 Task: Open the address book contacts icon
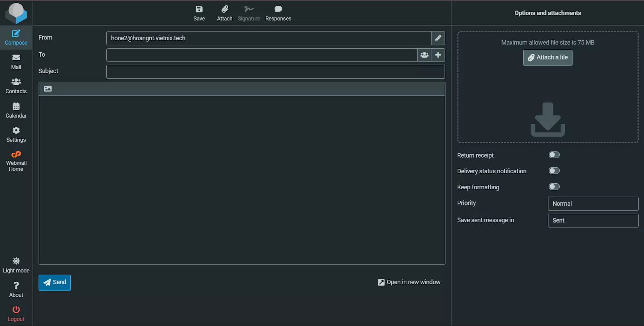[424, 55]
